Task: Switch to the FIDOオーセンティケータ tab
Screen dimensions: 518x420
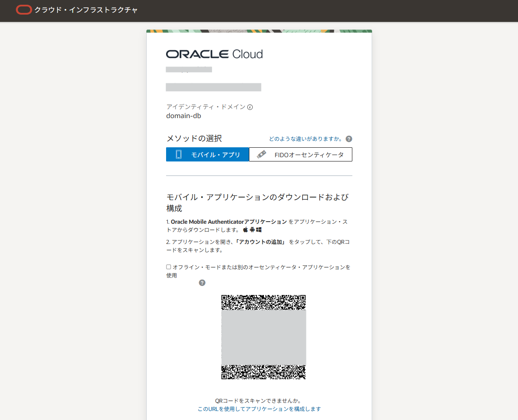Action: pos(300,154)
